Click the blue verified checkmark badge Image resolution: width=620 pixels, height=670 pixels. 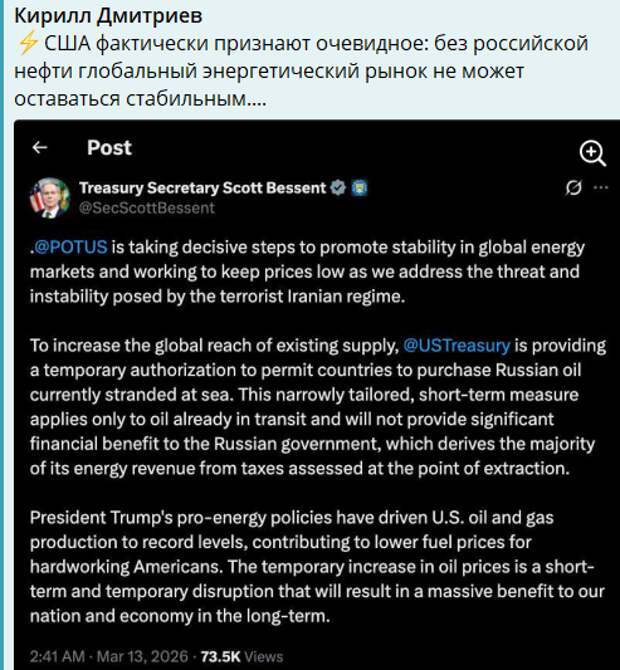click(x=339, y=187)
